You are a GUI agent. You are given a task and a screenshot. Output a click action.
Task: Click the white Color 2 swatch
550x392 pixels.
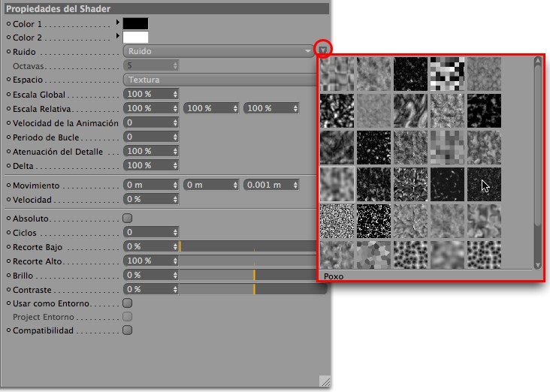pos(135,38)
